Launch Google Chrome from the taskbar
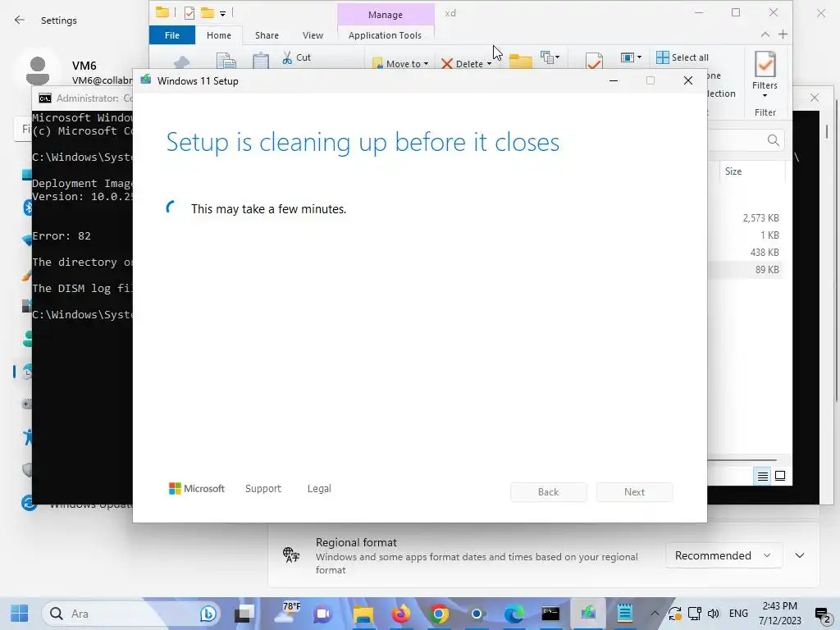The height and width of the screenshot is (630, 840). pos(439,614)
